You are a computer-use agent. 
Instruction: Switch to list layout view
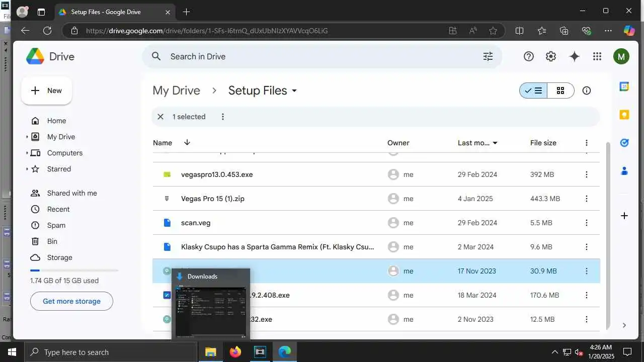(533, 90)
